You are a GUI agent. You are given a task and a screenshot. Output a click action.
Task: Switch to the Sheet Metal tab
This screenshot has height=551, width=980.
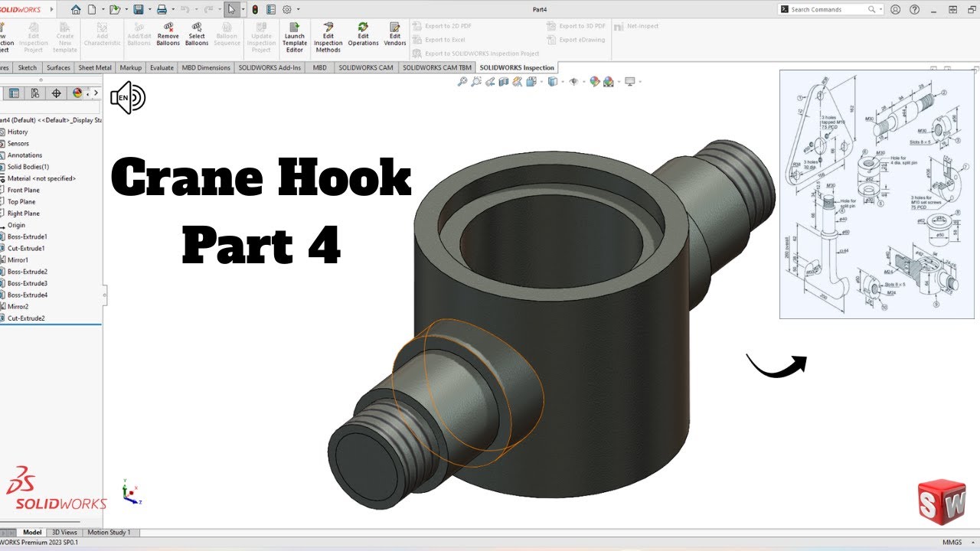(x=95, y=67)
